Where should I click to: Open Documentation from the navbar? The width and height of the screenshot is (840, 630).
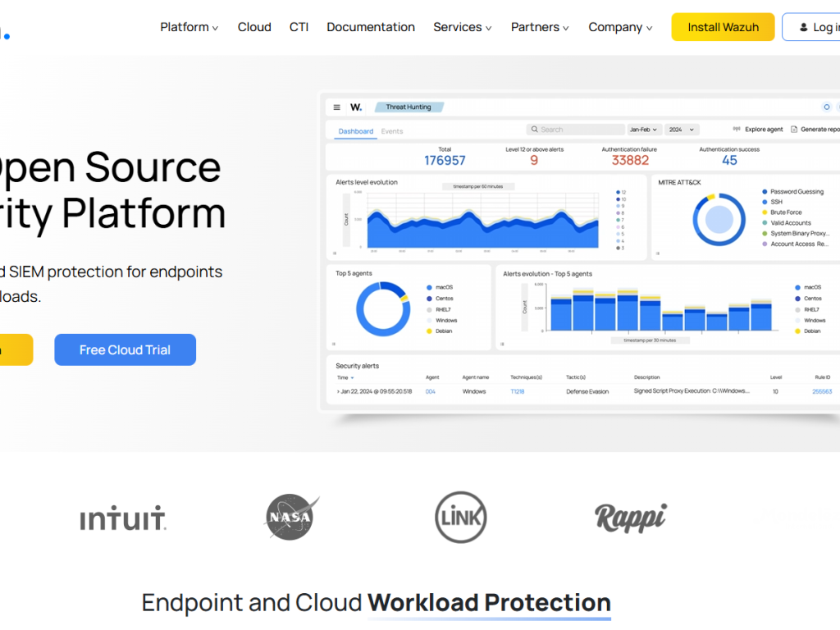click(x=371, y=27)
